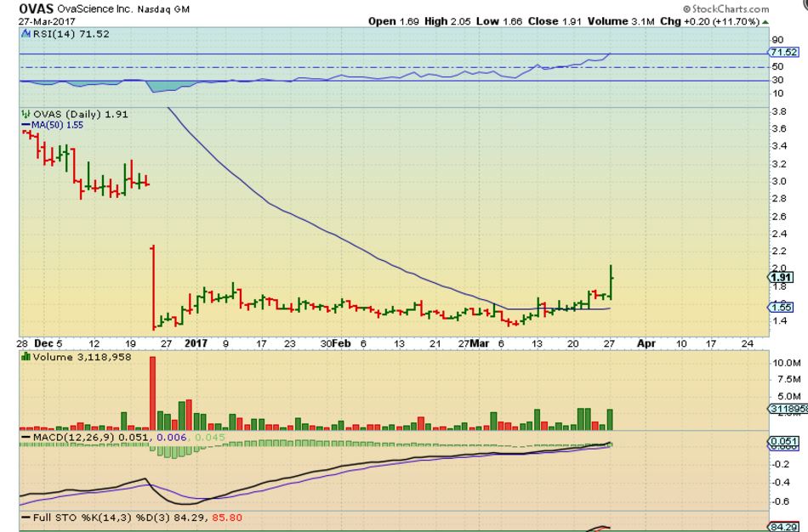Viewport: 808px width, 532px height.
Task: Click the 71.52 RSI value tag
Action: coord(784,52)
